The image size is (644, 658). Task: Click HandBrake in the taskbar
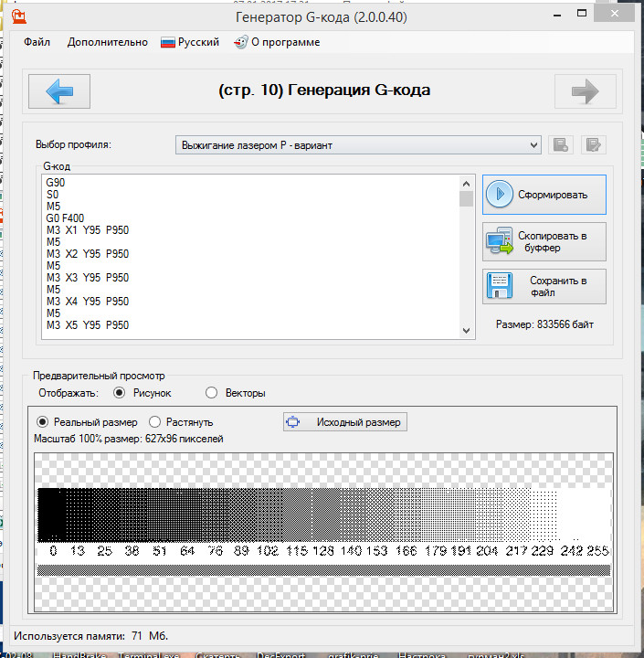coord(79,655)
